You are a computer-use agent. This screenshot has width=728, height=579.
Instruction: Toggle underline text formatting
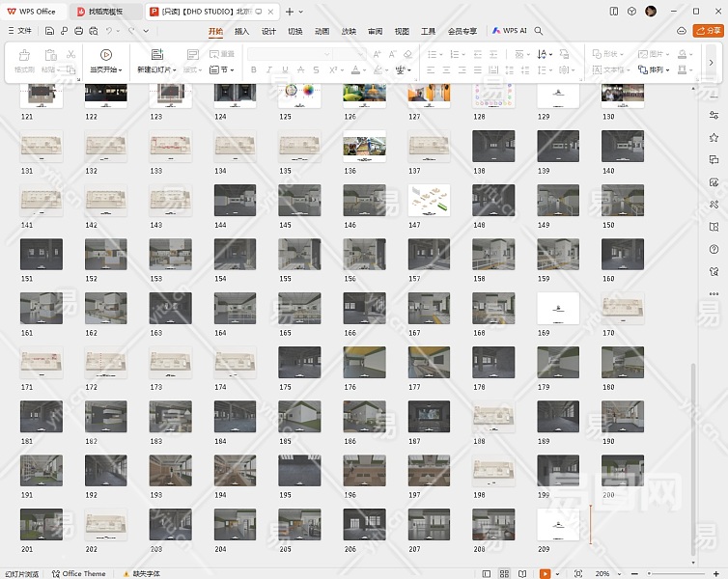point(286,70)
